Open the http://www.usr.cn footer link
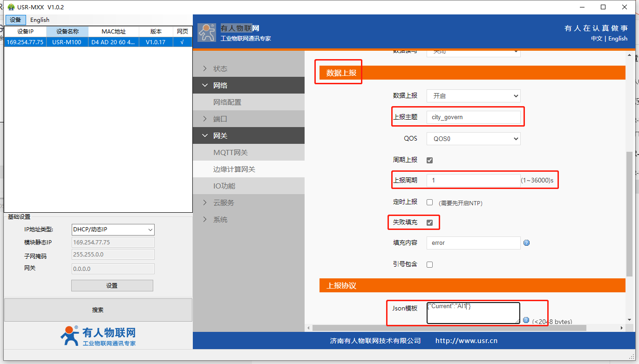Viewport: 639px width, 364px height. click(x=466, y=341)
